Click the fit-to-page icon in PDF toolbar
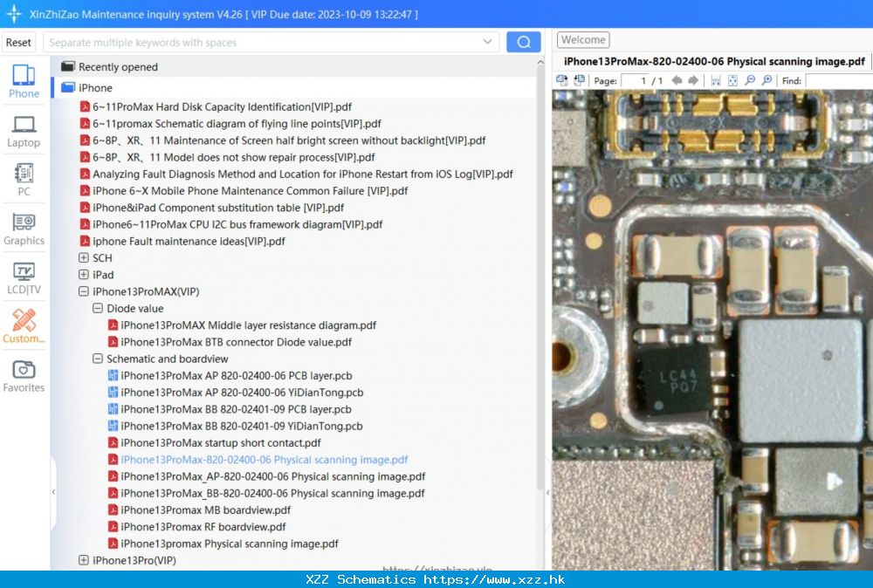 (x=731, y=80)
